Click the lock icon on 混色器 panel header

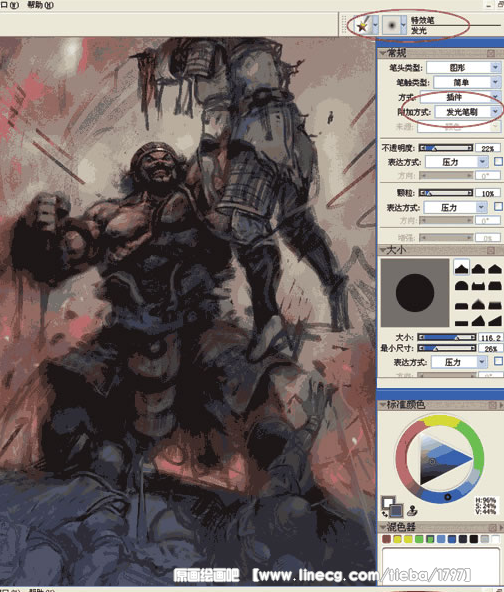click(492, 527)
